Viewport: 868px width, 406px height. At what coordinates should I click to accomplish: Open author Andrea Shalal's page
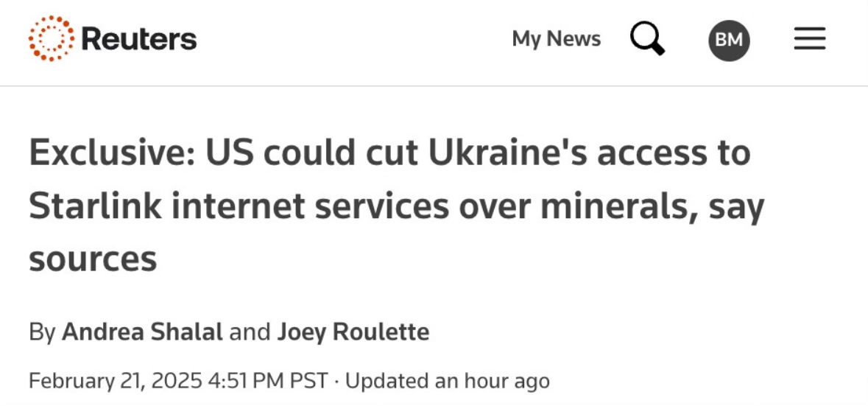142,332
